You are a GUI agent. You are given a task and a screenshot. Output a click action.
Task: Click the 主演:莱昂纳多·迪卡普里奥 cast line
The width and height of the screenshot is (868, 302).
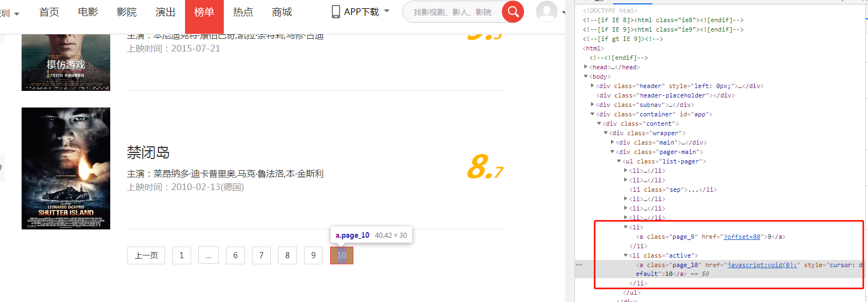[225, 174]
